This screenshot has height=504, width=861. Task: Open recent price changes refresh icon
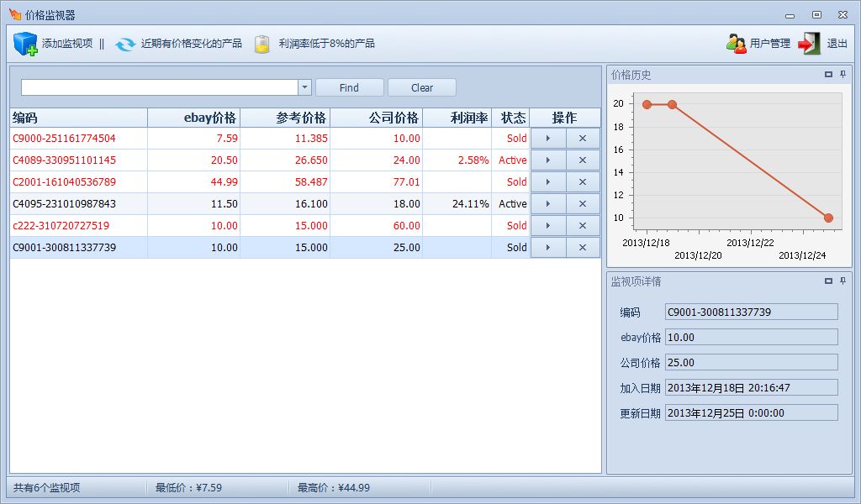(x=125, y=44)
